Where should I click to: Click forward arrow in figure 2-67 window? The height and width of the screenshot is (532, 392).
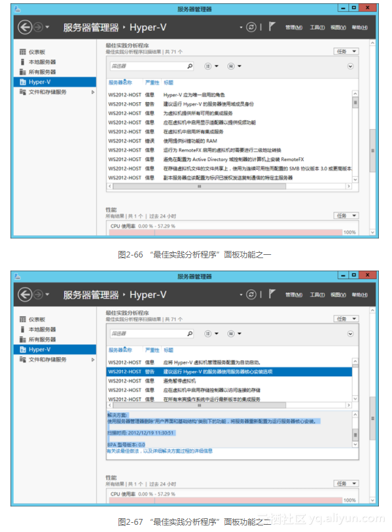[x=39, y=295]
